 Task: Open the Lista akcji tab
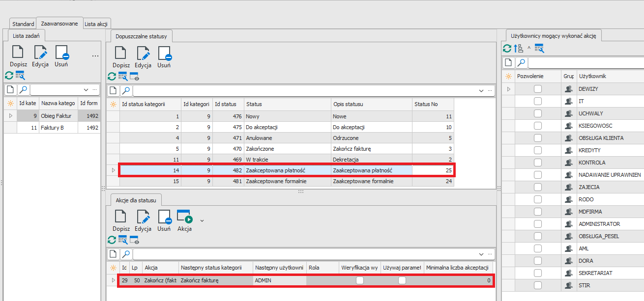tap(97, 24)
